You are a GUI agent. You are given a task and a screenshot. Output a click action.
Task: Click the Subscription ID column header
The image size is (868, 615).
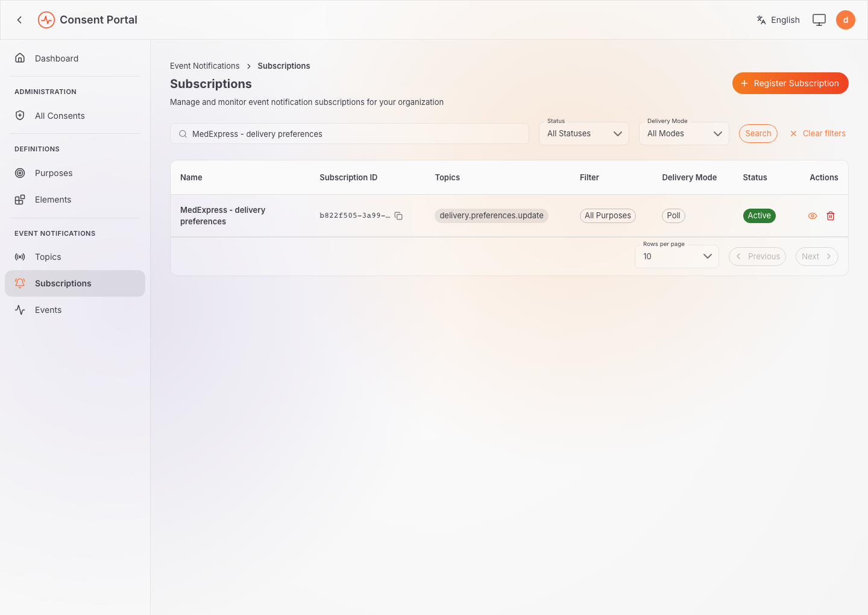point(348,177)
